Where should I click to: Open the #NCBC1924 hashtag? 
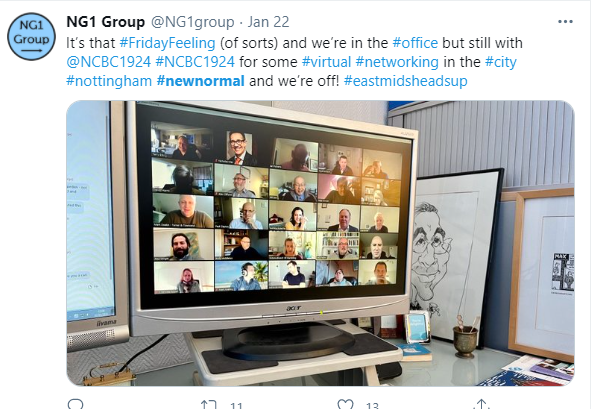coord(195,62)
